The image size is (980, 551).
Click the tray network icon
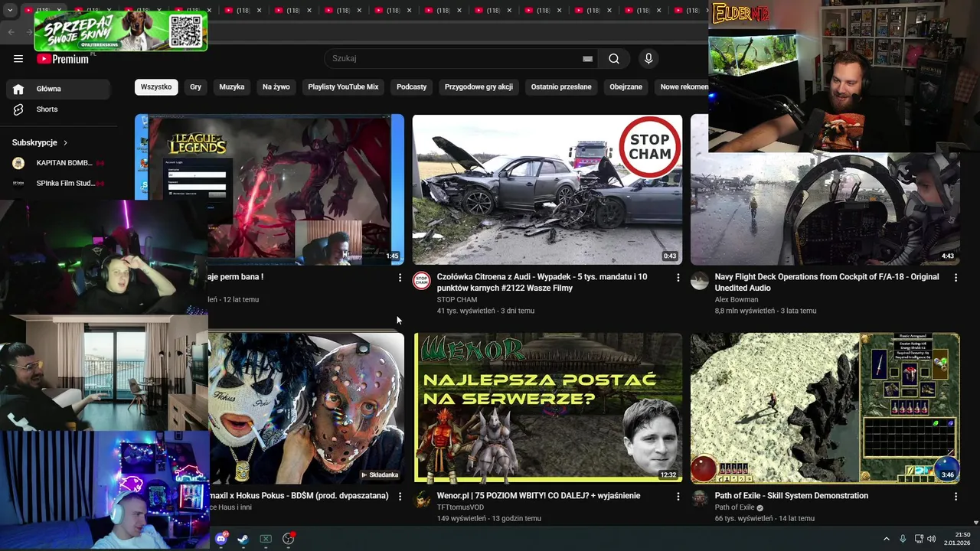click(919, 539)
